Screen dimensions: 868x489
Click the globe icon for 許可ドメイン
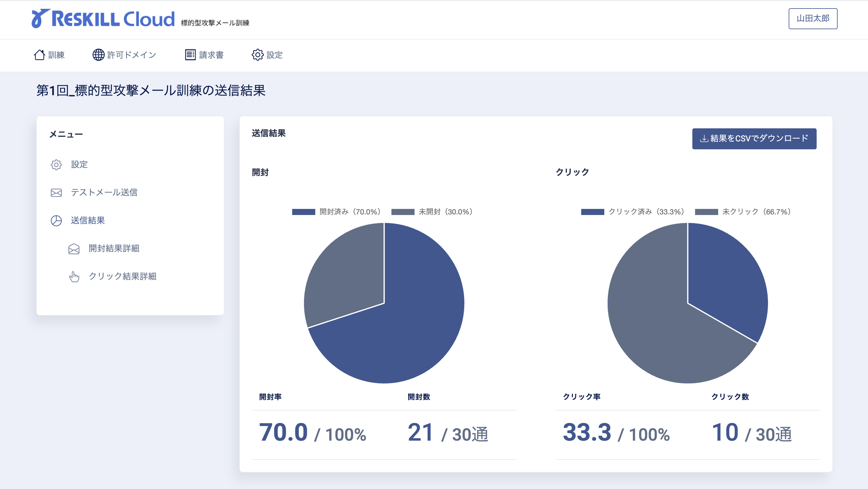(x=98, y=55)
